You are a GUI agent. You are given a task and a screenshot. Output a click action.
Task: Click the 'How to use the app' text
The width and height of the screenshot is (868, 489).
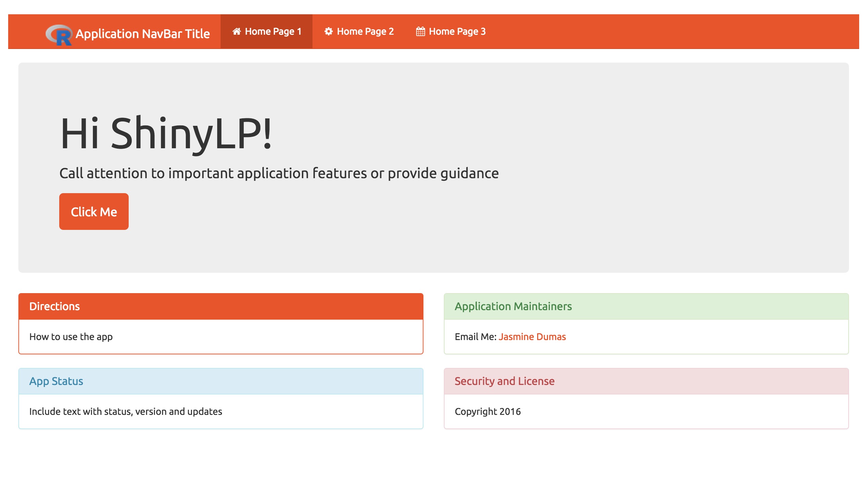click(x=71, y=337)
